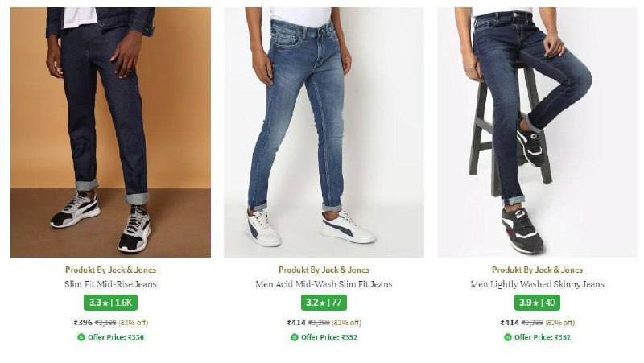The width and height of the screenshot is (644, 363).
Task: Click the star in the 3.2 rating badge
Action: (317, 303)
